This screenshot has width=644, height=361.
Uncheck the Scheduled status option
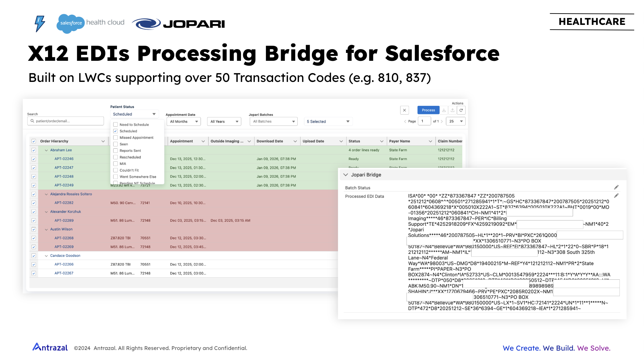(115, 131)
